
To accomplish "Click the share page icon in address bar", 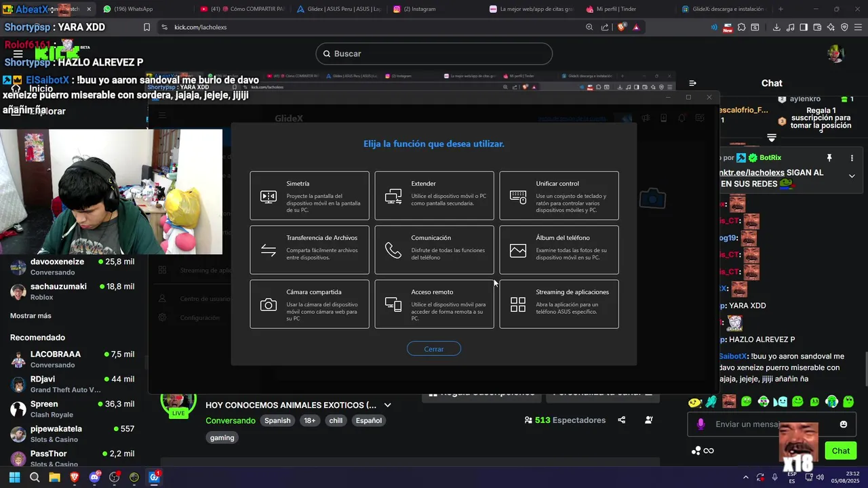I will (605, 27).
